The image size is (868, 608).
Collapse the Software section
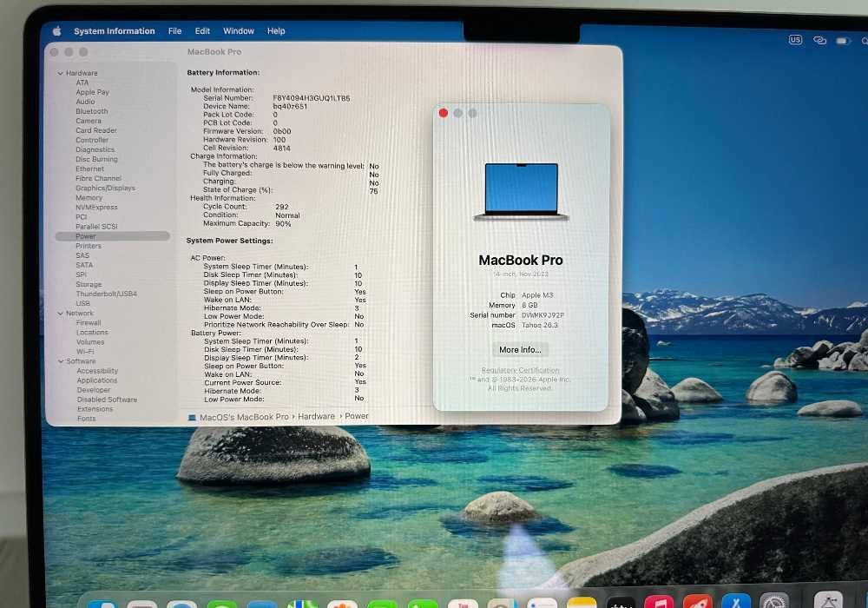[x=61, y=361]
